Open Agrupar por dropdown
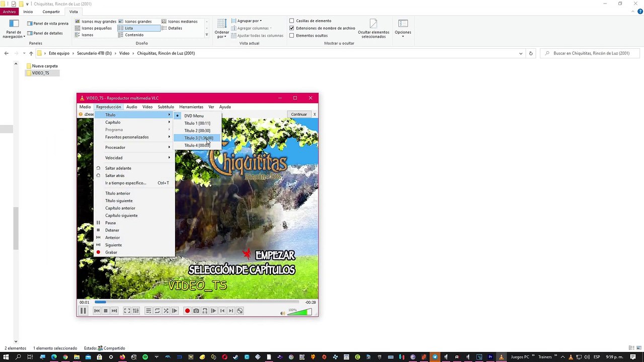This screenshot has height=362, width=644. pyautogui.click(x=247, y=21)
